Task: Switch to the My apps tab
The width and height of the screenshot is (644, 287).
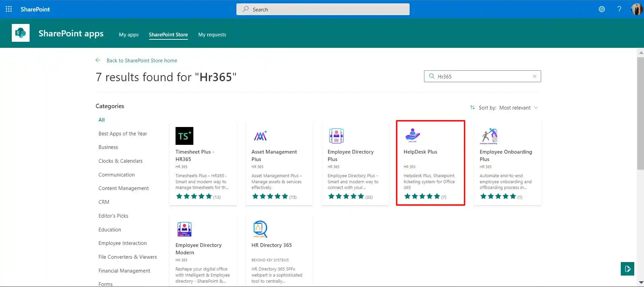Action: (x=128, y=35)
